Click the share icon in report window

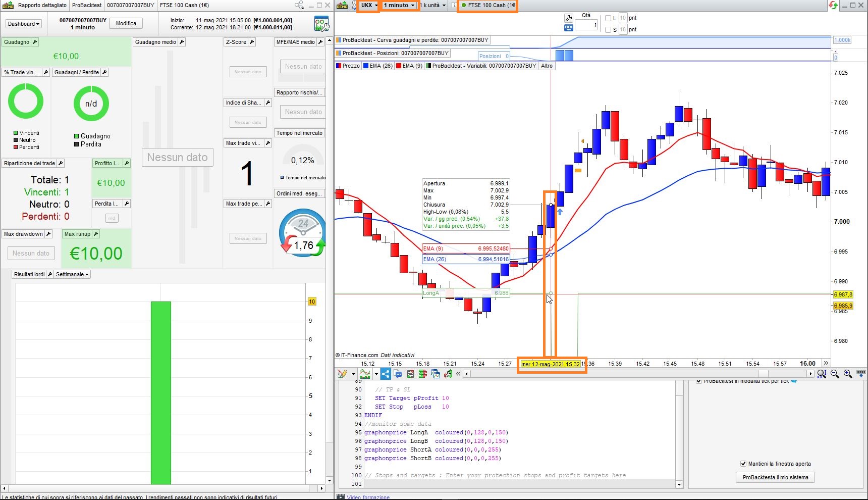pos(300,5)
